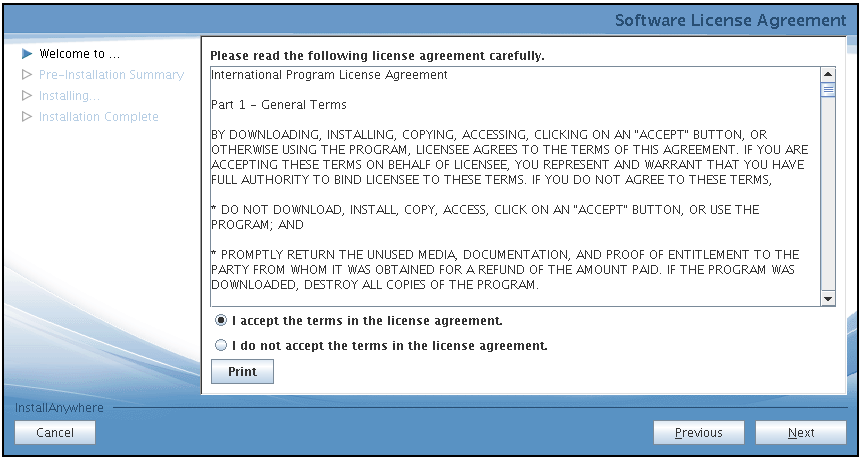862x459 pixels.
Task: Click the license text scroll down arrow
Action: pos(828,298)
